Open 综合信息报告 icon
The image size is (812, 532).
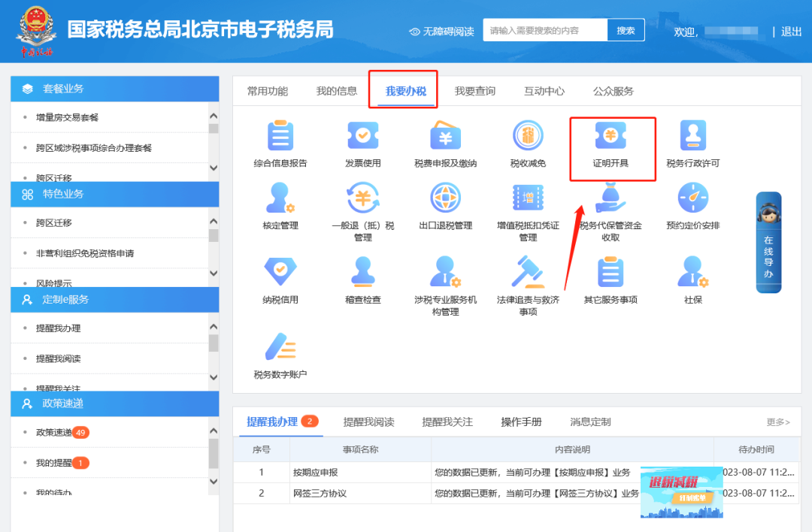(280, 138)
